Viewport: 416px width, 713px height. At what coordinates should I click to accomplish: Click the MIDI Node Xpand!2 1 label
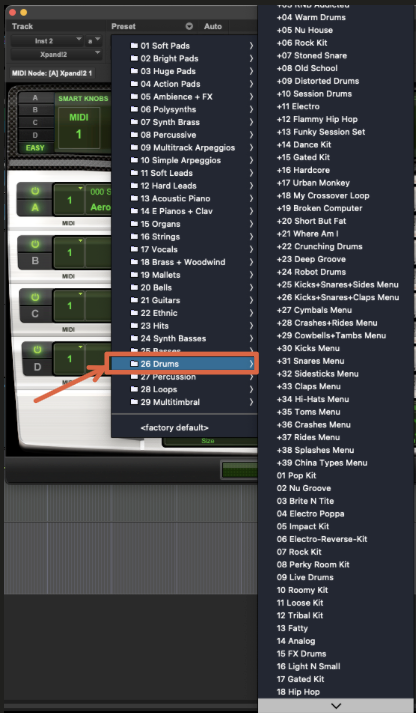coord(51,73)
